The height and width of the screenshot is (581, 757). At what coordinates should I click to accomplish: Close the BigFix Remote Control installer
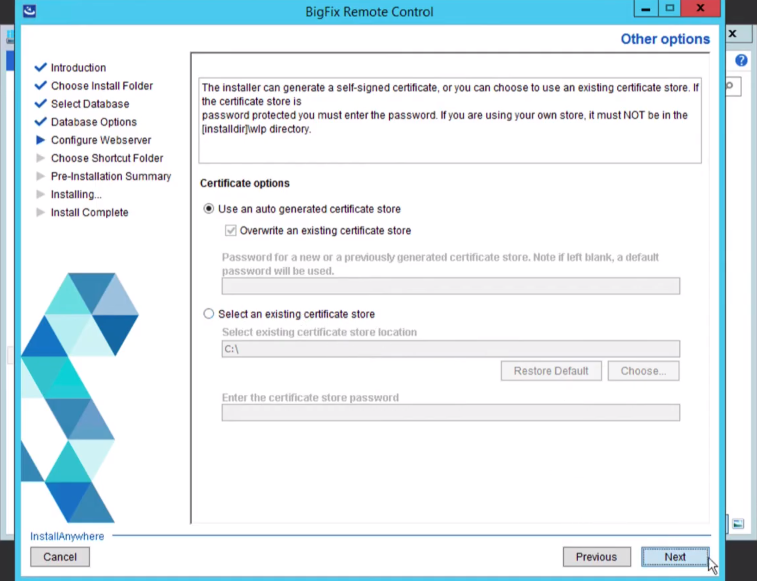click(x=701, y=8)
